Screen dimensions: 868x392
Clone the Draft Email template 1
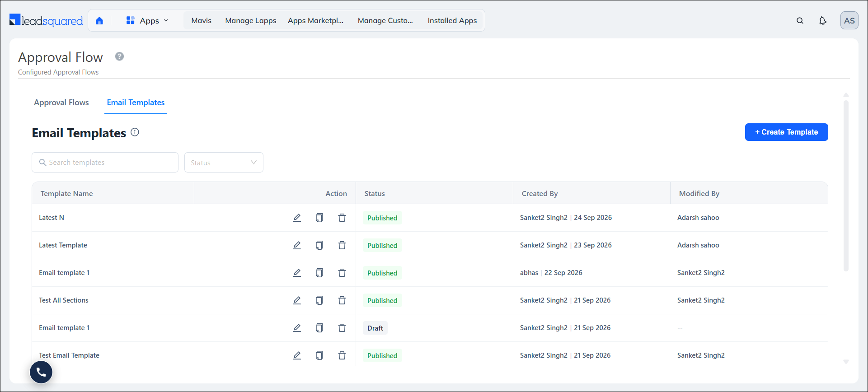[319, 328]
